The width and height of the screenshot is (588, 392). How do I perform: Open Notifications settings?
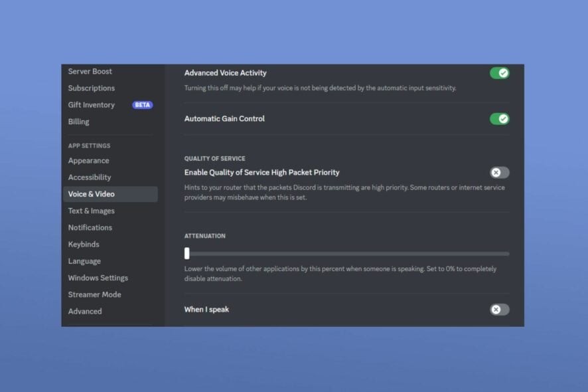[x=90, y=227]
